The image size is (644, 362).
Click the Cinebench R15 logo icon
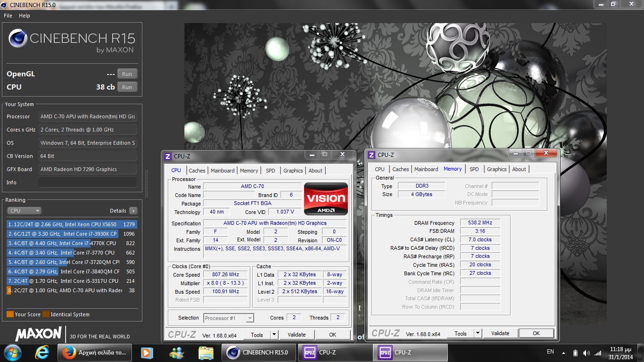[18, 39]
